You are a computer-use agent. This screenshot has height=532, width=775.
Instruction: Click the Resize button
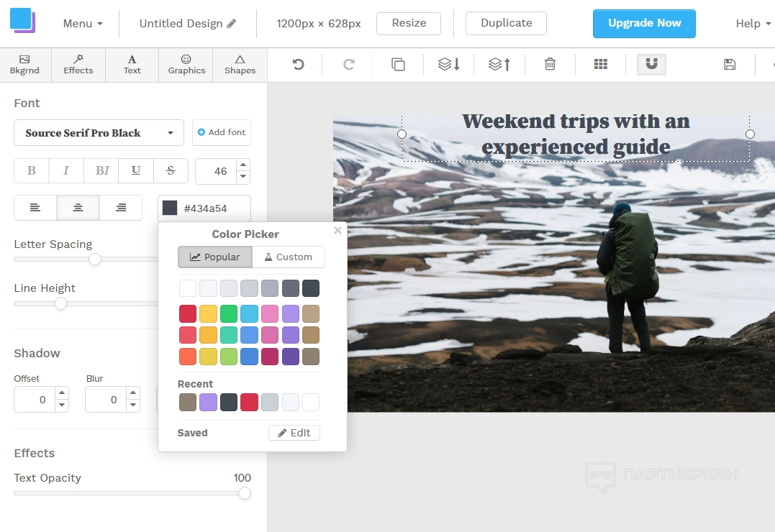point(409,24)
